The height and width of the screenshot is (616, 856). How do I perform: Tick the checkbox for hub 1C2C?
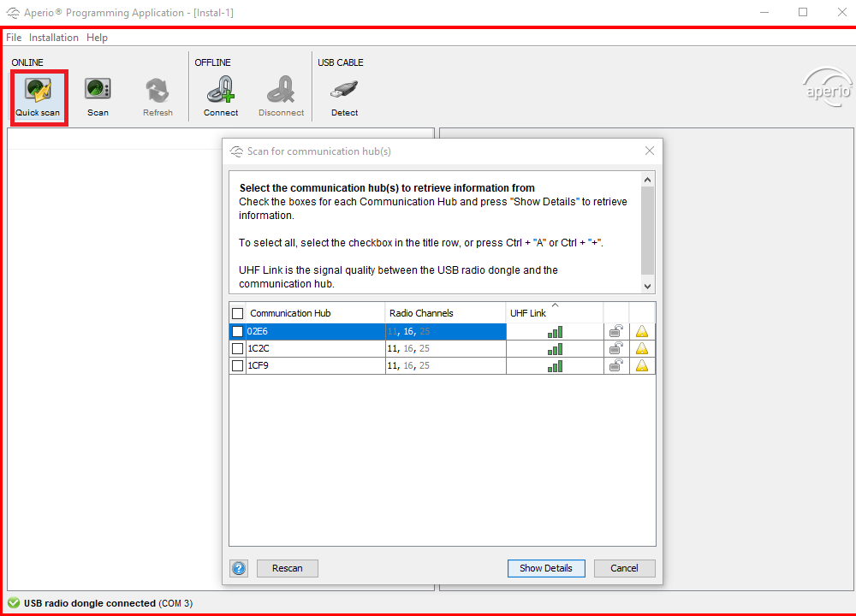click(x=238, y=348)
